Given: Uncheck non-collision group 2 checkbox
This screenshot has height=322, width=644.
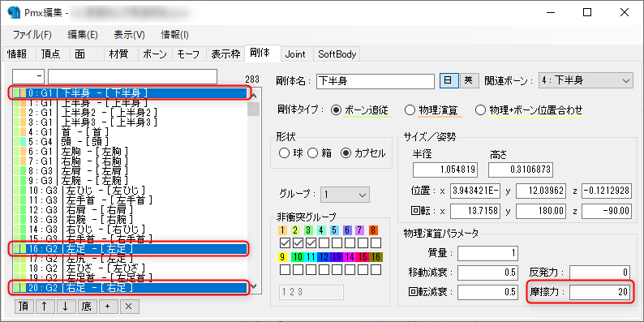Looking at the screenshot, I should pyautogui.click(x=298, y=243).
